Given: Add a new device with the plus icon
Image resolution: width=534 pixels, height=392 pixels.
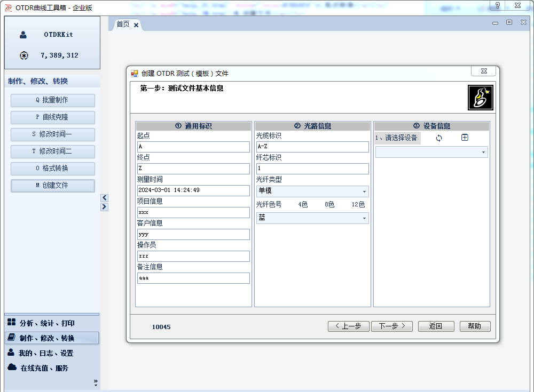Looking at the screenshot, I should [465, 137].
